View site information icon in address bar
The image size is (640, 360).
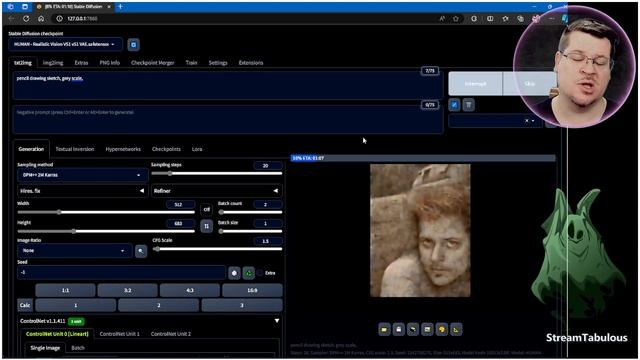tap(59, 18)
